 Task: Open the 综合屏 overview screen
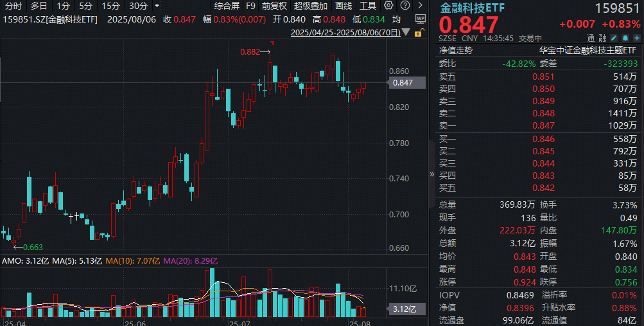pos(227,6)
